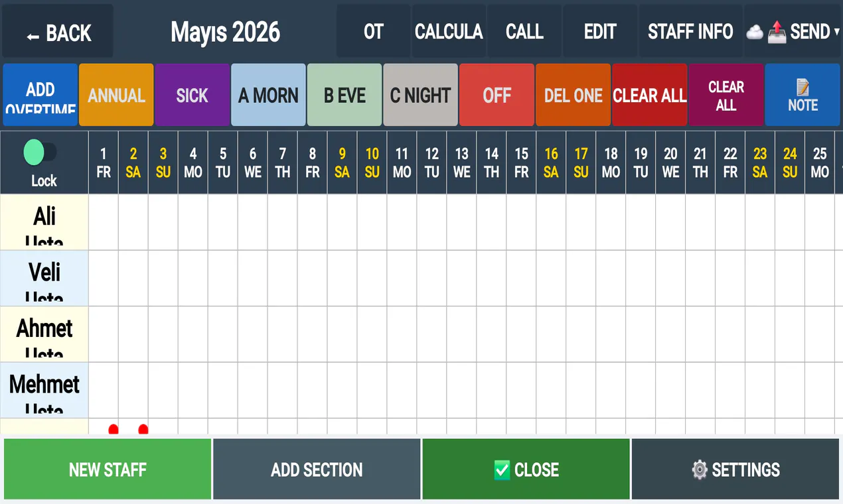Click the NOTE notepad icon button

pos(803,95)
